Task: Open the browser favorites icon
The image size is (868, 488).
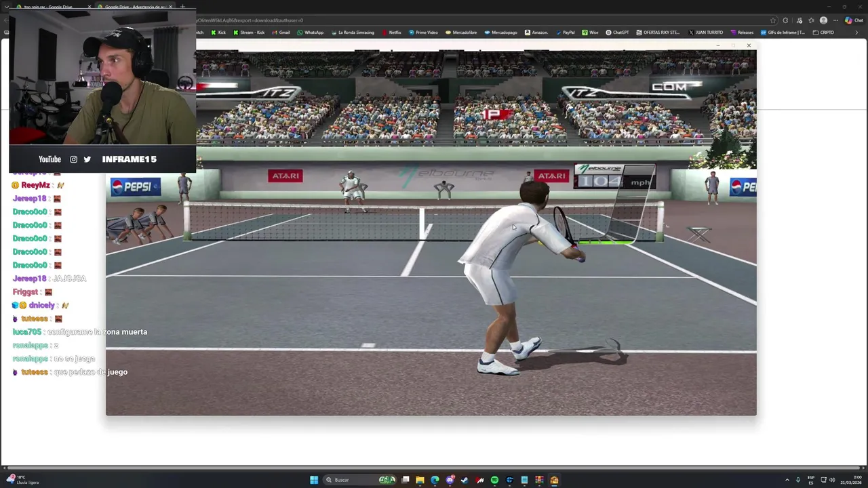Action: pyautogui.click(x=811, y=20)
